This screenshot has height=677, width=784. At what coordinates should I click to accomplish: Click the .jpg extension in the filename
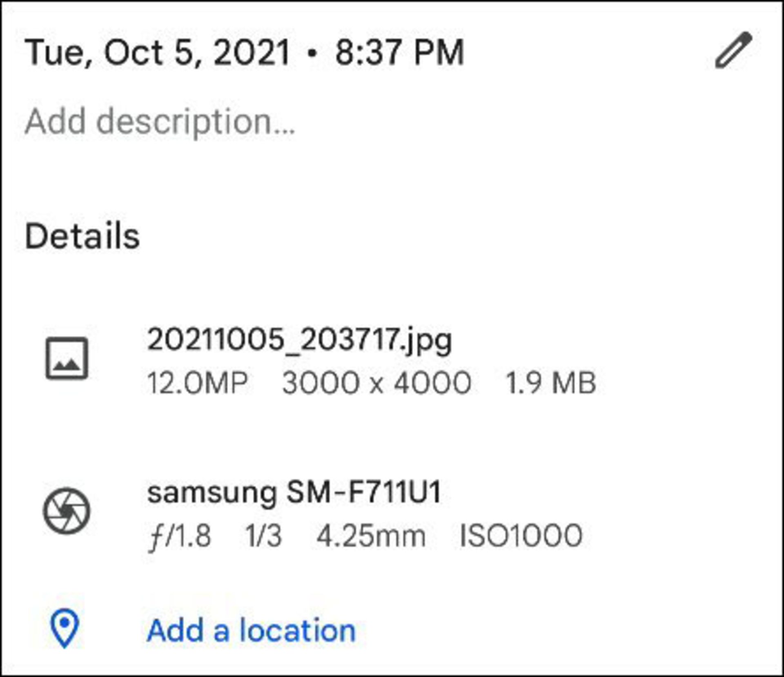pos(425,341)
